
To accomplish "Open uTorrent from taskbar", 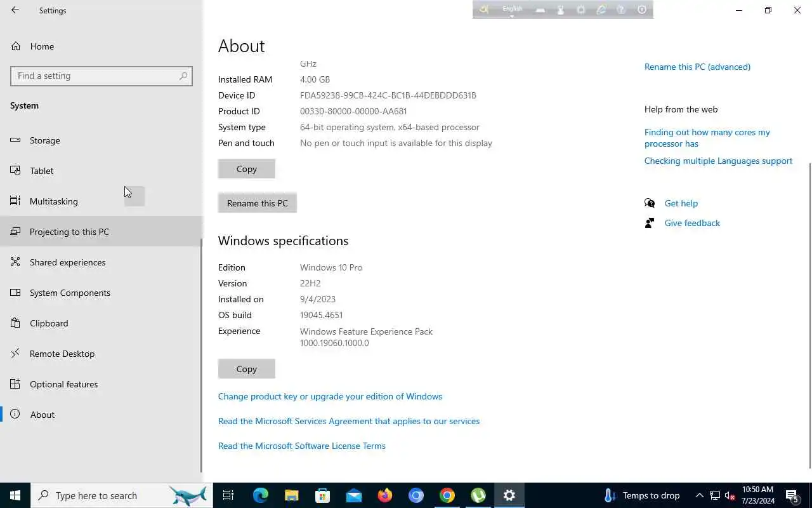I will 478,495.
